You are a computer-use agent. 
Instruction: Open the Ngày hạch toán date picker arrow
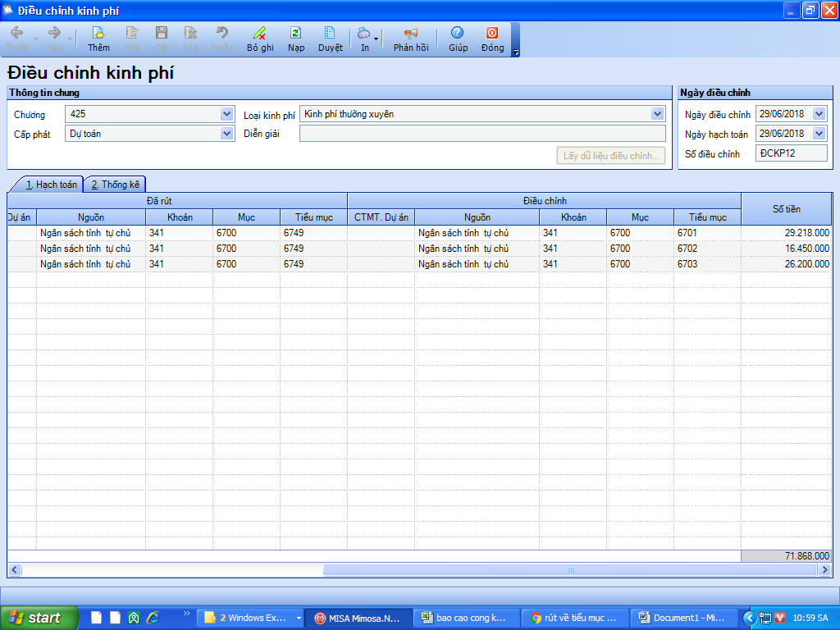[x=819, y=134]
